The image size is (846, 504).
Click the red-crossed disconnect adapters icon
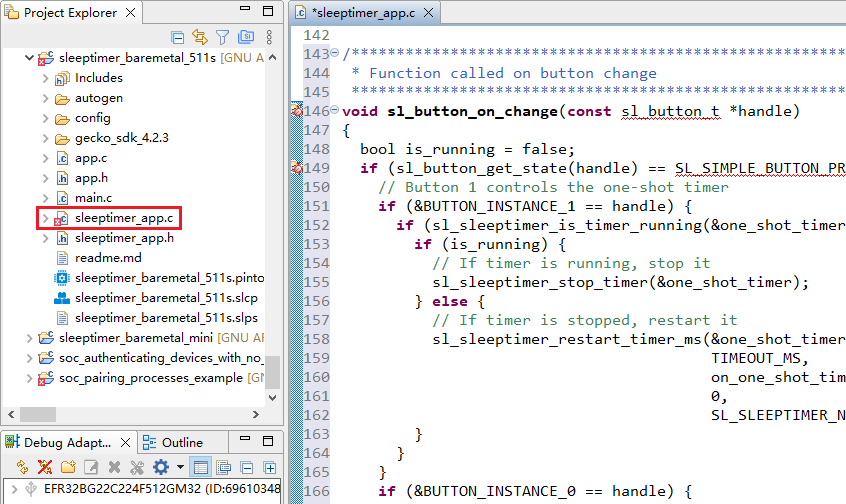pos(45,467)
